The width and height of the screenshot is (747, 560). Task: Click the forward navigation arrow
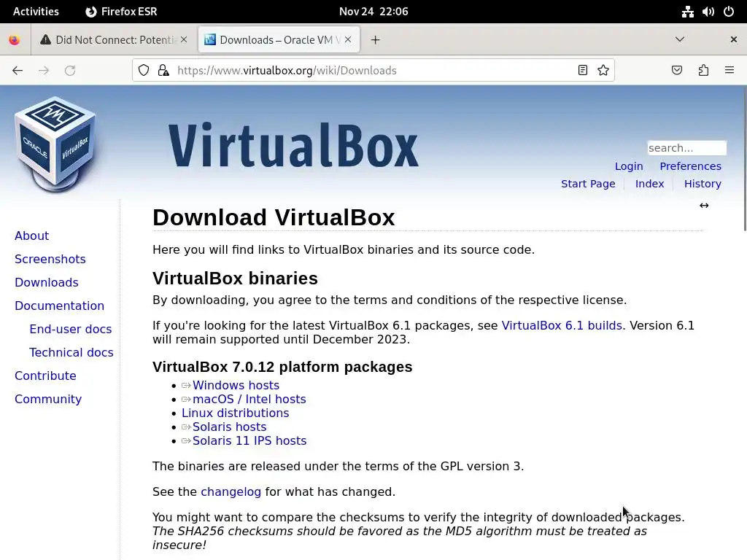click(44, 71)
